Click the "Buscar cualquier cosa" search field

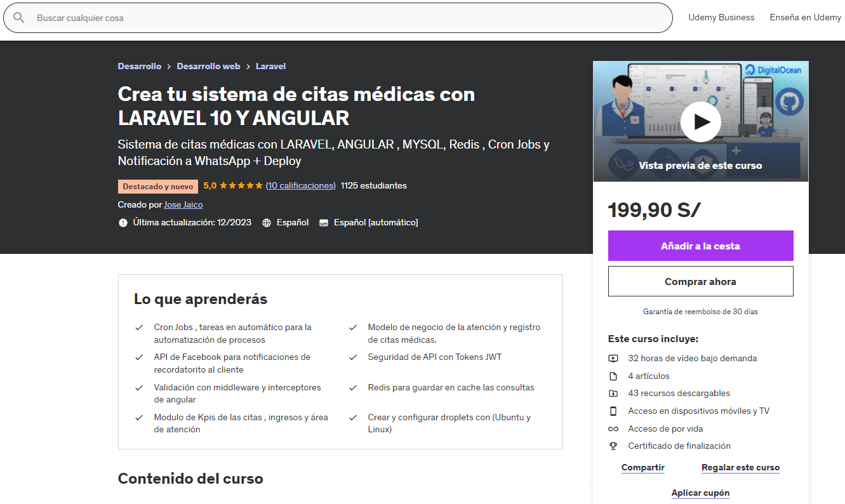(254, 18)
